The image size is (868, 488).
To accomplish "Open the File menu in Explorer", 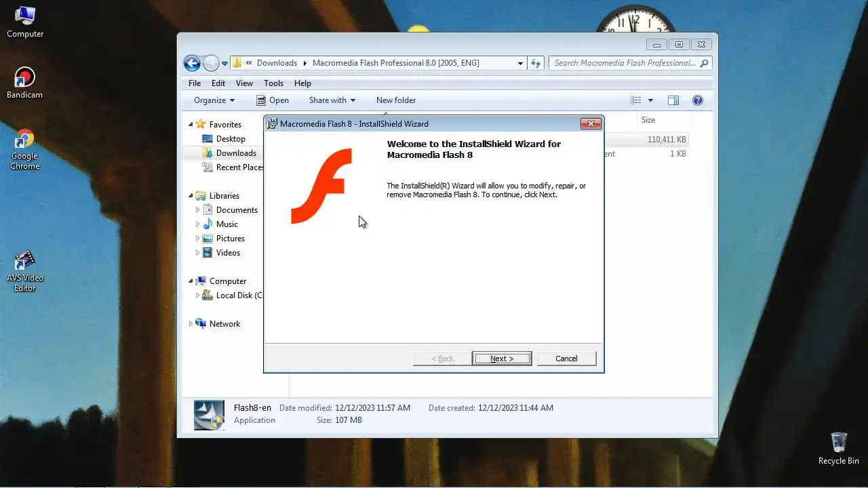I will pos(195,83).
